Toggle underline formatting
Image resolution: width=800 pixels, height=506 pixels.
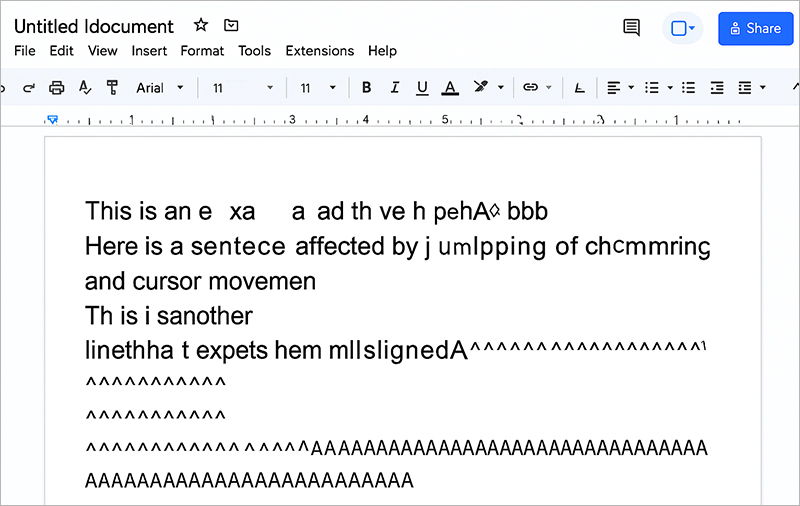pos(422,88)
